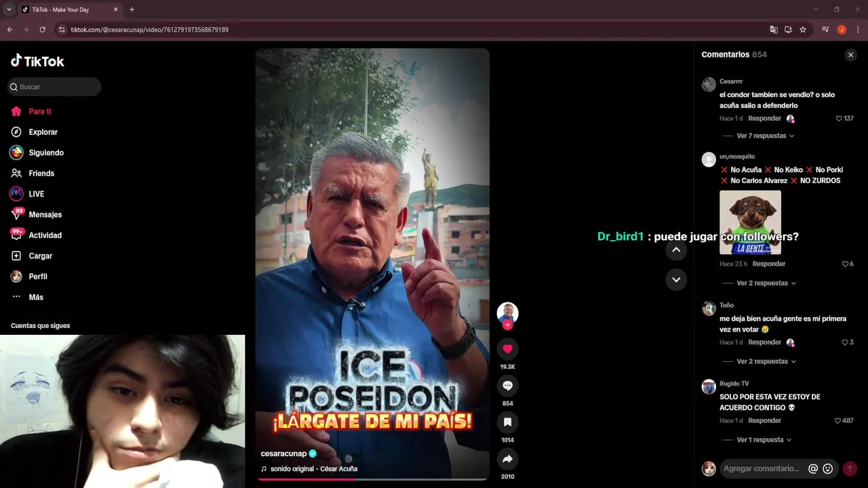
Task: Reload the page in browser toolbar
Action: point(42,30)
